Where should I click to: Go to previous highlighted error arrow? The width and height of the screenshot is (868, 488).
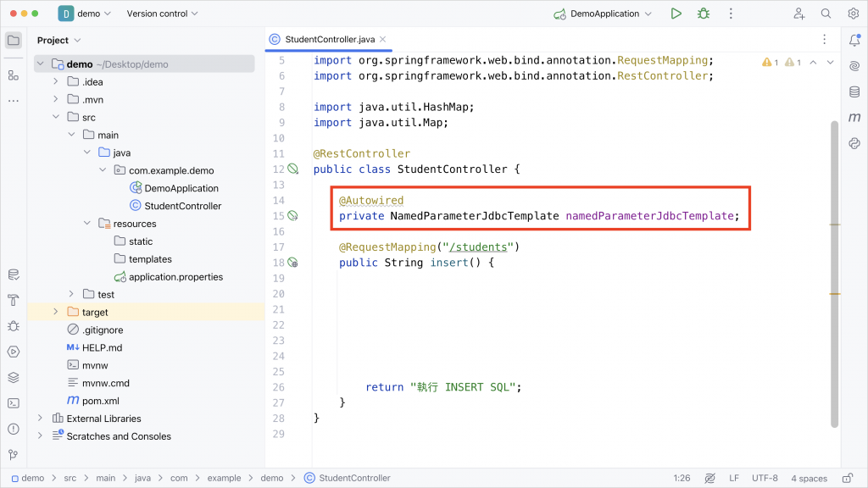point(813,63)
